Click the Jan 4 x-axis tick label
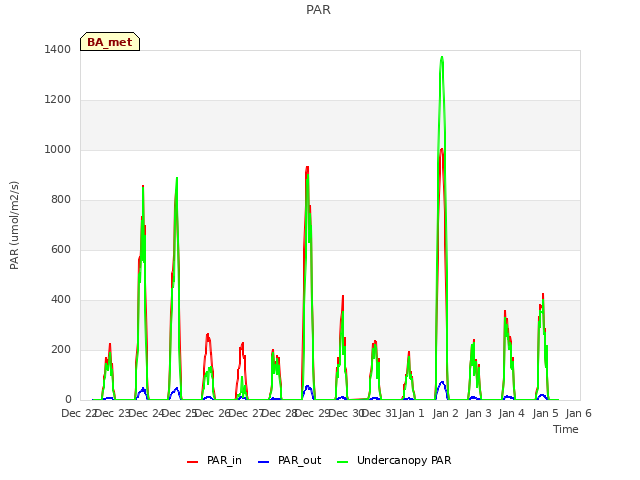This screenshot has height=480, width=640. [x=511, y=414]
